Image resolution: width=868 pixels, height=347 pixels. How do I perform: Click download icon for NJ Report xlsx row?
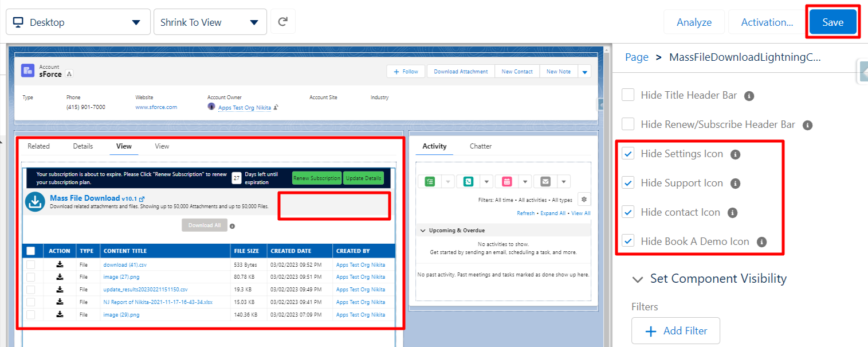point(60,302)
